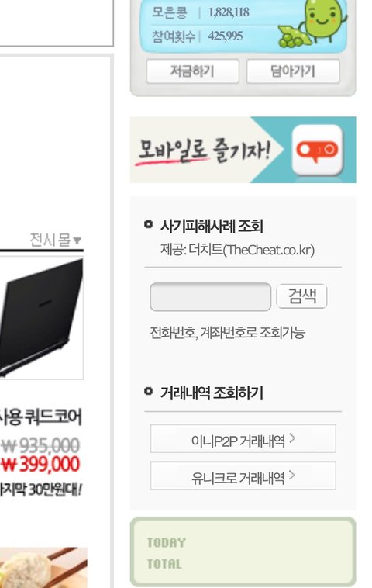Click the bullet icon beside 사기피해사례 조회
Image resolution: width=372 pixels, height=588 pixels.
148,224
